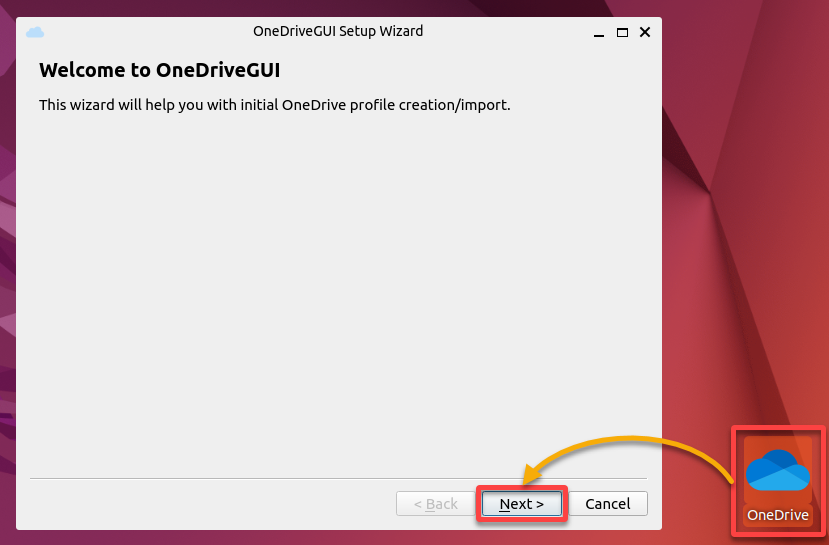Click the Next button in the wizard
This screenshot has height=545, width=829.
coord(521,504)
